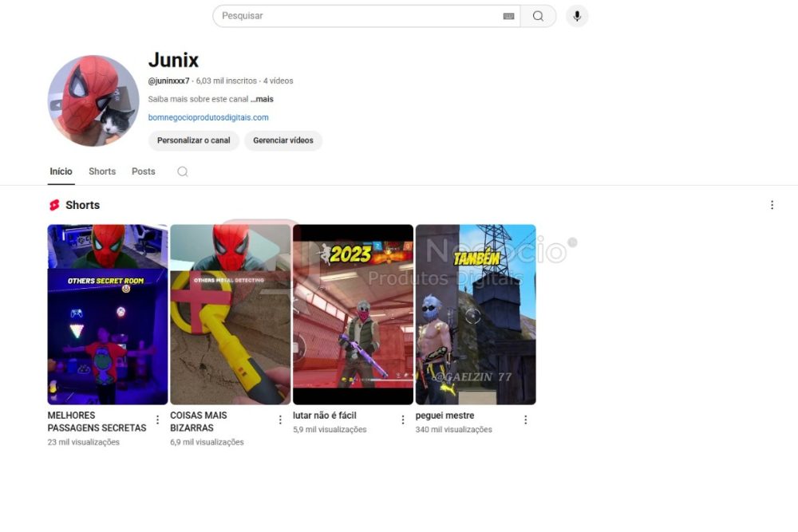Image resolution: width=798 pixels, height=532 pixels.
Task: Click Personalizar o canal button
Action: [x=193, y=140]
